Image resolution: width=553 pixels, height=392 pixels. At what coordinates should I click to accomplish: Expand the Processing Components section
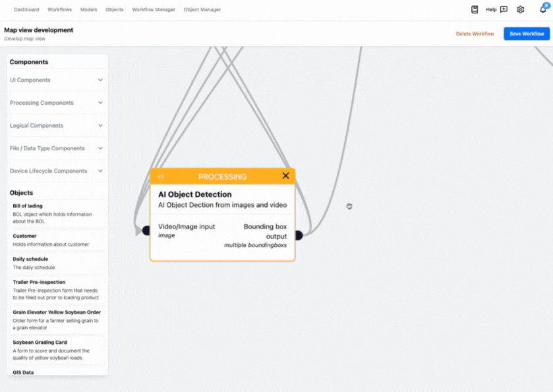point(57,103)
